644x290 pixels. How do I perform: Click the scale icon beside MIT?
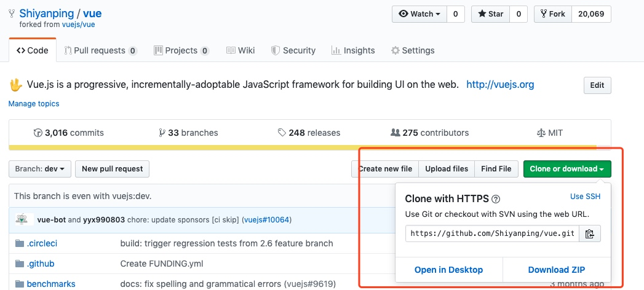click(541, 133)
